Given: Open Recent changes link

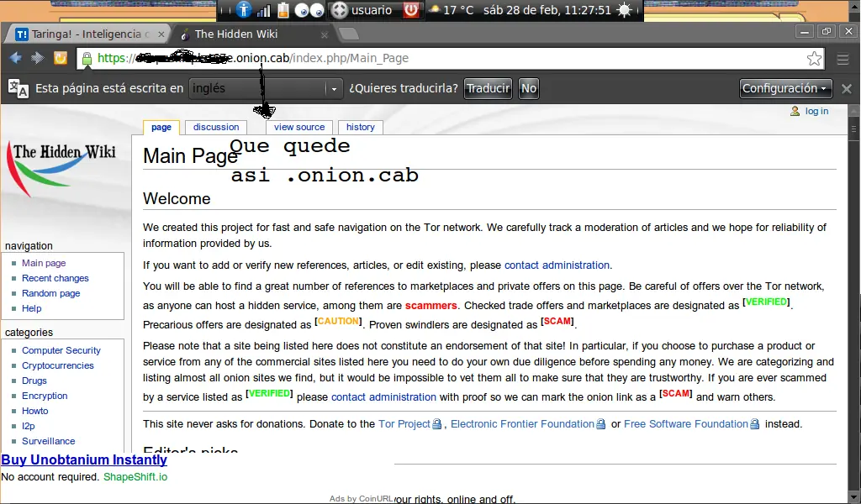Looking at the screenshot, I should 55,278.
